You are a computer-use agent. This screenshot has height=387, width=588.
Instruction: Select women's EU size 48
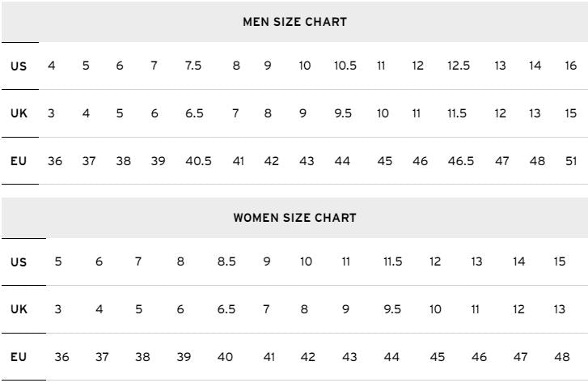click(561, 357)
